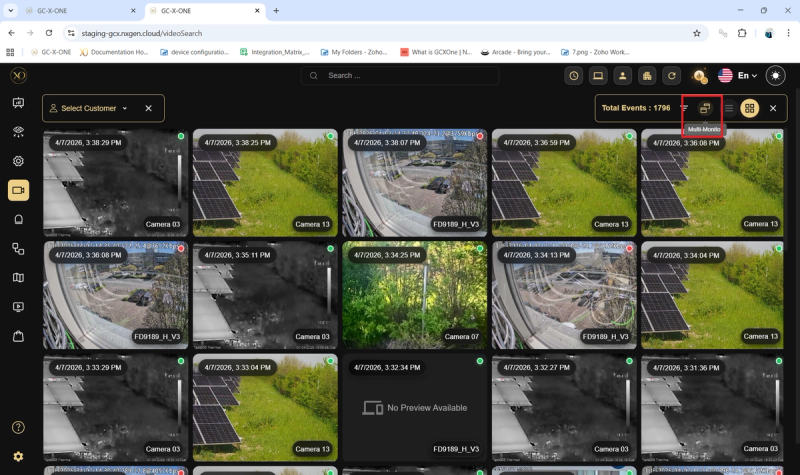This screenshot has width=800, height=475.
Task: Open the play-screen monitor sidebar icon
Action: tap(18, 307)
